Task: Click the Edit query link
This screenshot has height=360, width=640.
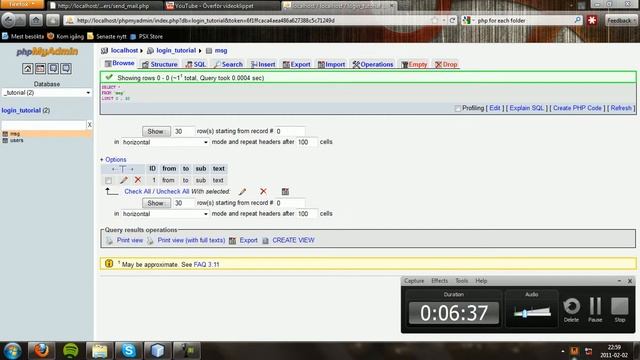Action: (495, 108)
